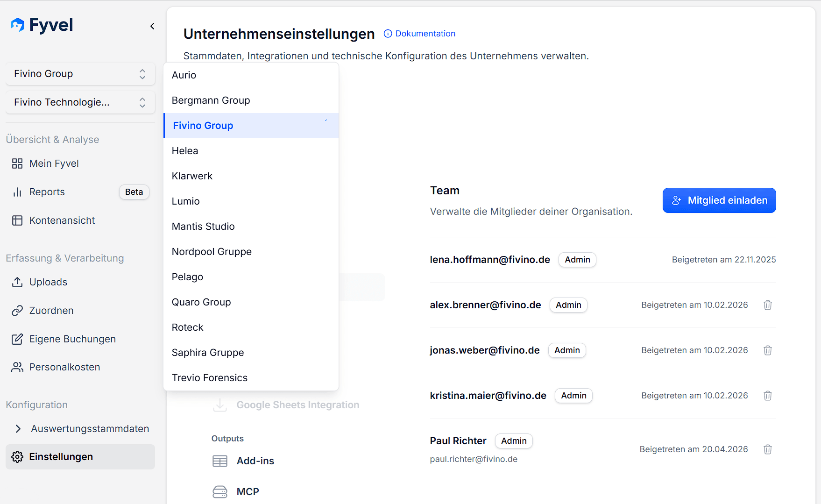
Task: Click the selected Fivino Group entry
Action: tap(251, 126)
